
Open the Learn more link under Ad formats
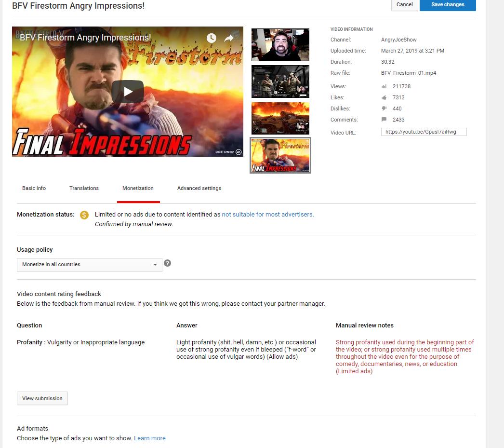point(150,438)
